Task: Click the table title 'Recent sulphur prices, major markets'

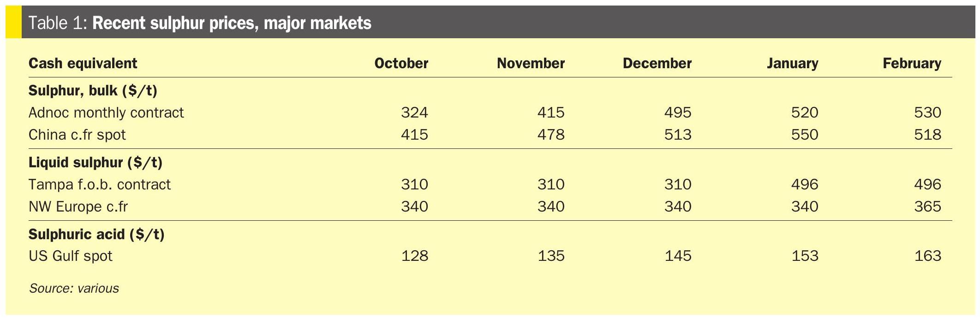Action: pyautogui.click(x=232, y=23)
